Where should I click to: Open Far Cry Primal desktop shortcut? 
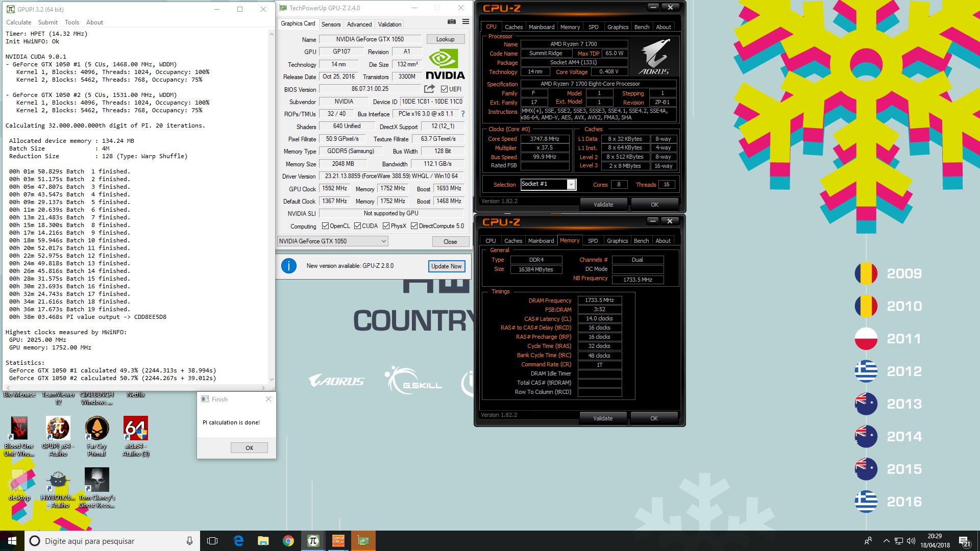click(x=97, y=436)
